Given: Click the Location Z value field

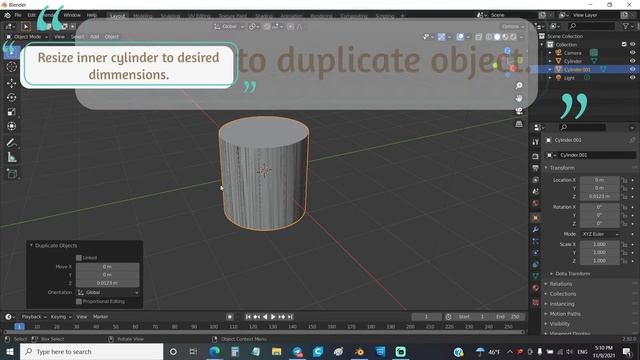Looking at the screenshot, I should tap(600, 196).
